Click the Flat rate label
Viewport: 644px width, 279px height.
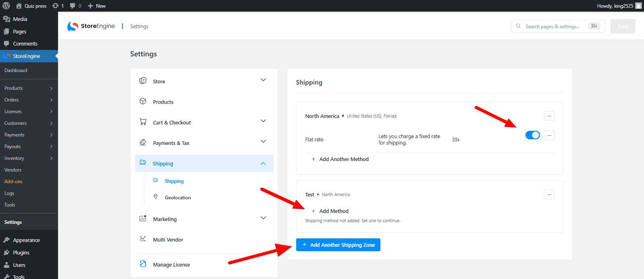314,140
